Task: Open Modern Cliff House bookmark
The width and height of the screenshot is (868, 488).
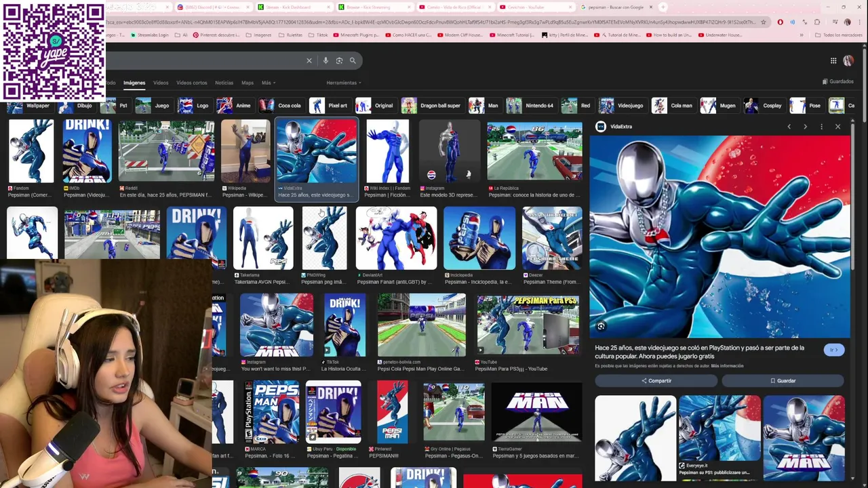Action: click(461, 35)
